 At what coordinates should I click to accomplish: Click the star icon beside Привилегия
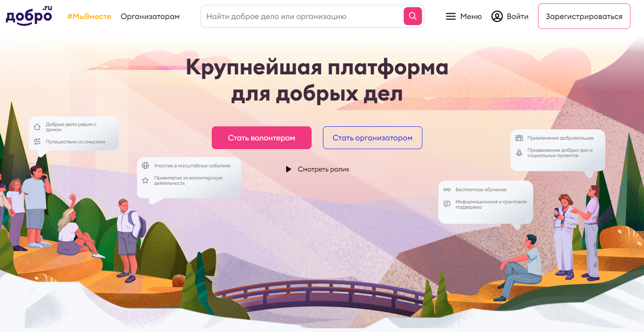click(145, 180)
